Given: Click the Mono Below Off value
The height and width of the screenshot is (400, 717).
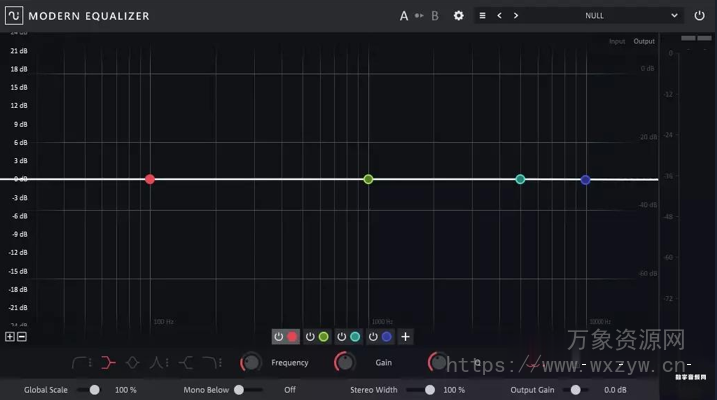Looking at the screenshot, I should pos(290,390).
